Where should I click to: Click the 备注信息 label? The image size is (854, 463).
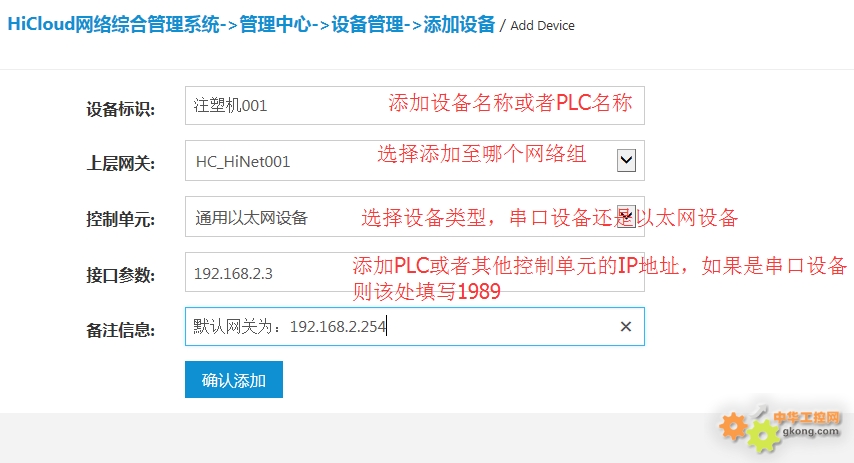120,330
